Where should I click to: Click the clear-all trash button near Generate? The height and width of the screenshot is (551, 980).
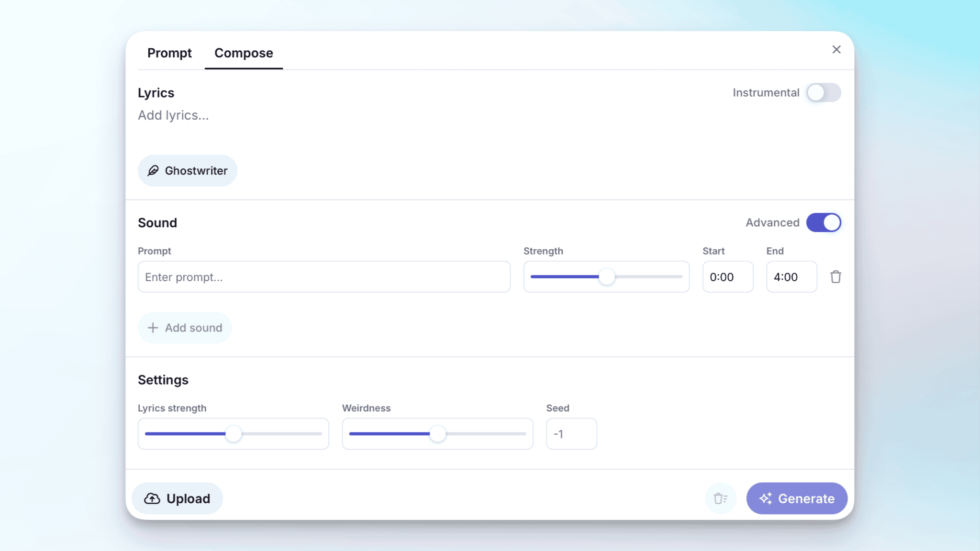coord(720,498)
